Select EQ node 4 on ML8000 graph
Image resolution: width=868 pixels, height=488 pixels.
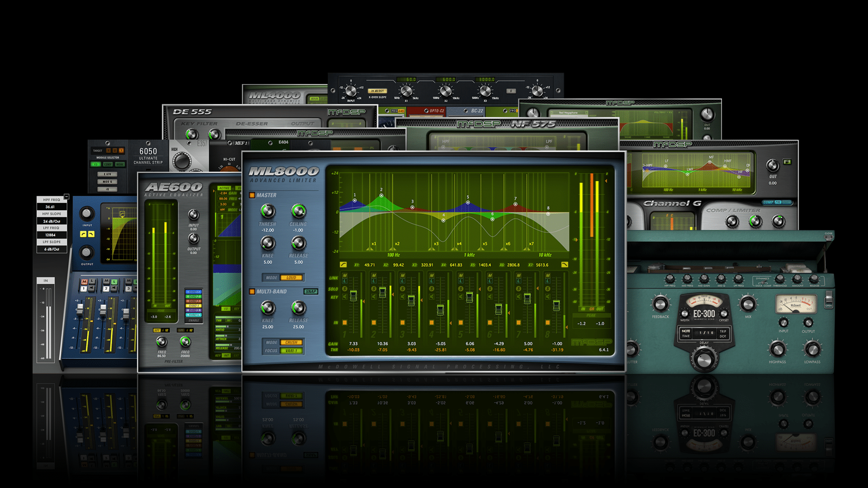(x=443, y=220)
